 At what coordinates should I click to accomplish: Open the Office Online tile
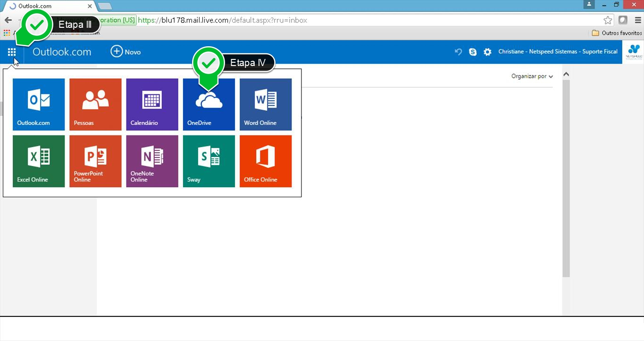pyautogui.click(x=266, y=161)
